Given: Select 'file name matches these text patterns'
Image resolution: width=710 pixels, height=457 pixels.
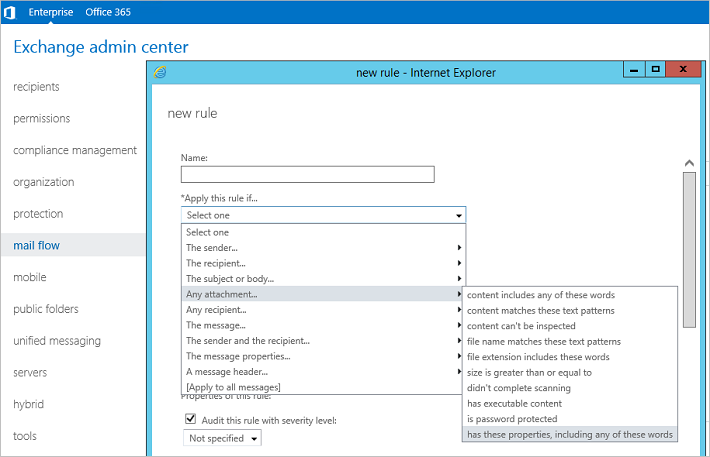Looking at the screenshot, I should [x=570, y=342].
